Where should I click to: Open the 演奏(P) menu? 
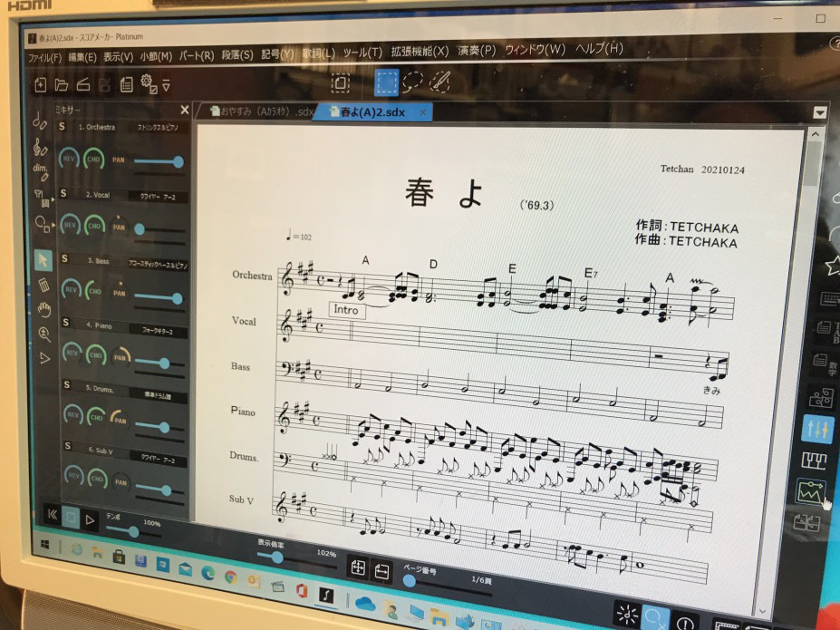click(x=477, y=51)
